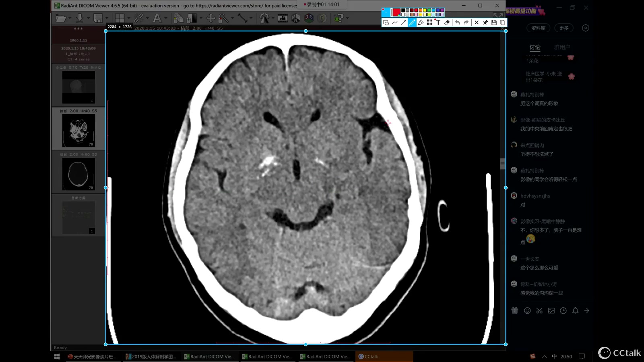
Task: Click the scissors screenshot icon in chat
Action: point(539,311)
